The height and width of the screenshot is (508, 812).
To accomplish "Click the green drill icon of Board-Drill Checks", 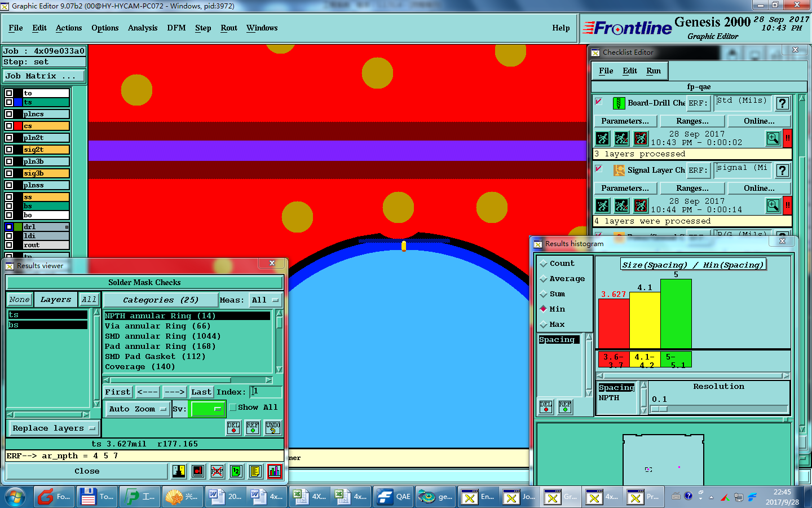I will [619, 103].
